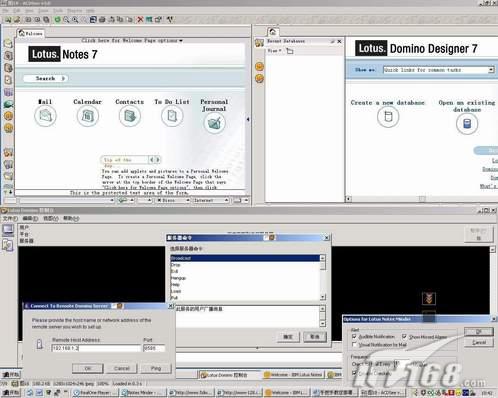
Task: Expand the Show me quick links dropdown
Action: pyautogui.click(x=491, y=70)
